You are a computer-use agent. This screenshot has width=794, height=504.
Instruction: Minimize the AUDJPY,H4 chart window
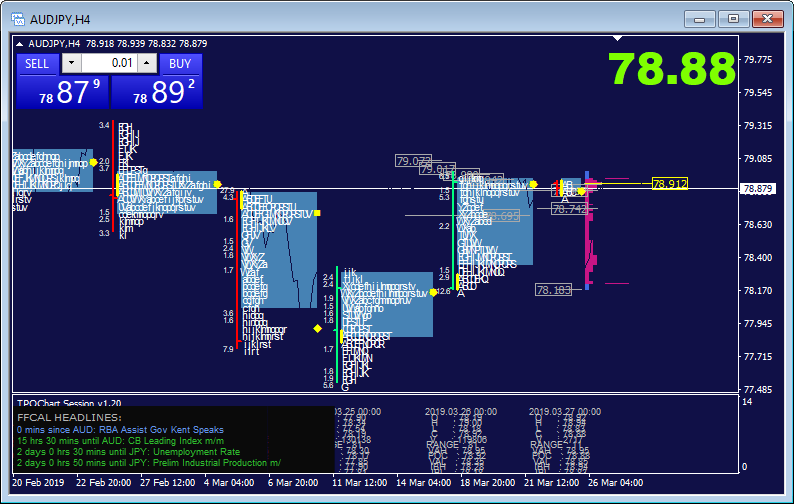700,19
